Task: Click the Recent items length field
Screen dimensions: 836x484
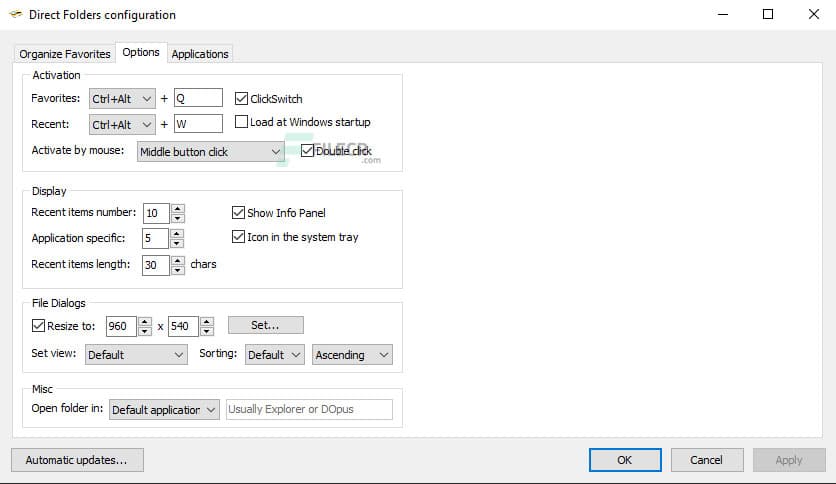Action: click(x=156, y=265)
